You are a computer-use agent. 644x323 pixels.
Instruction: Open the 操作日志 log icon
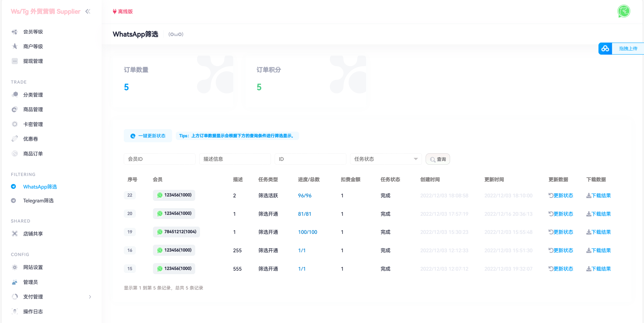pos(15,311)
